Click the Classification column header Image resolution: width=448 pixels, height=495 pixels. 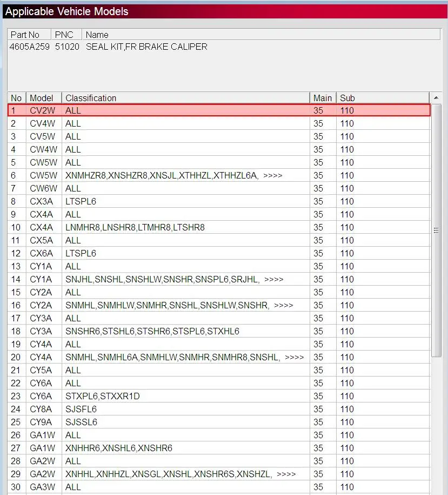(186, 98)
